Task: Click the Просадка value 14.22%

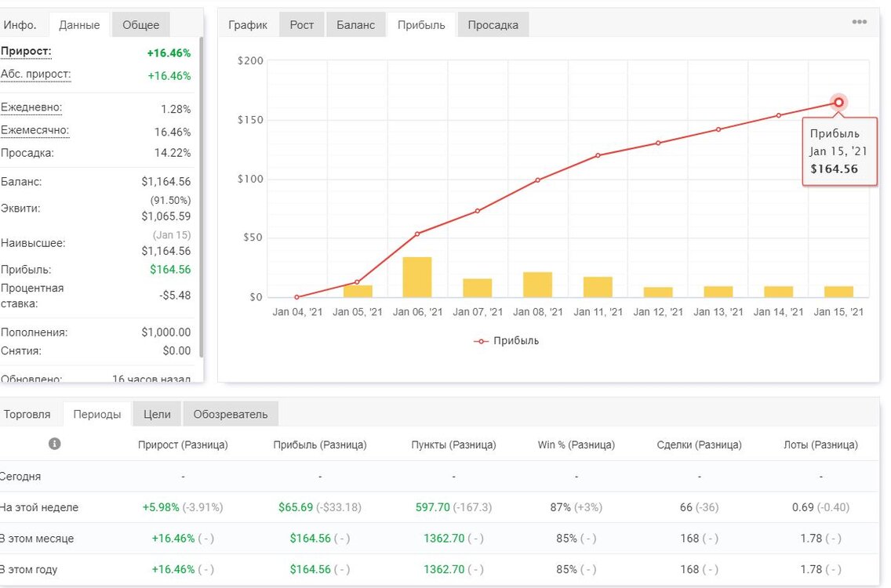Action: click(x=173, y=153)
